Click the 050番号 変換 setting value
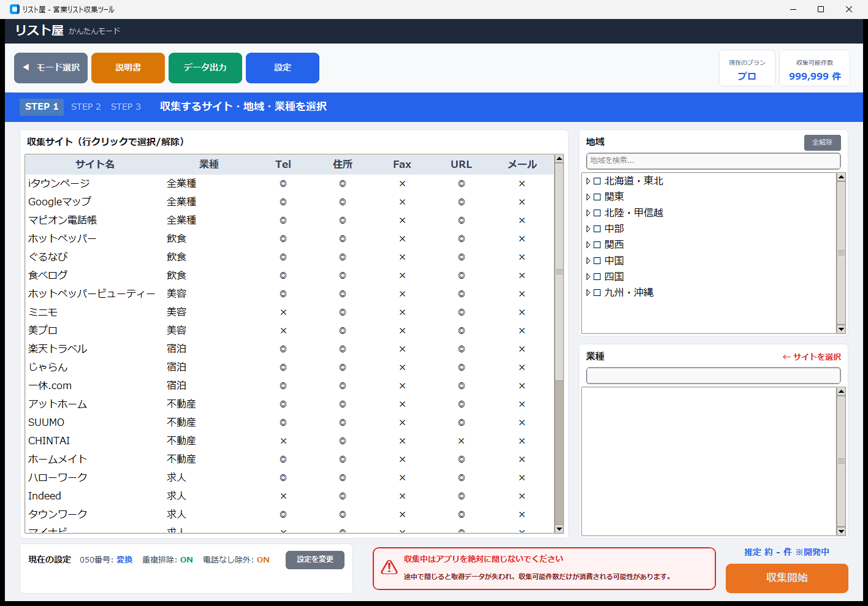 pos(124,560)
